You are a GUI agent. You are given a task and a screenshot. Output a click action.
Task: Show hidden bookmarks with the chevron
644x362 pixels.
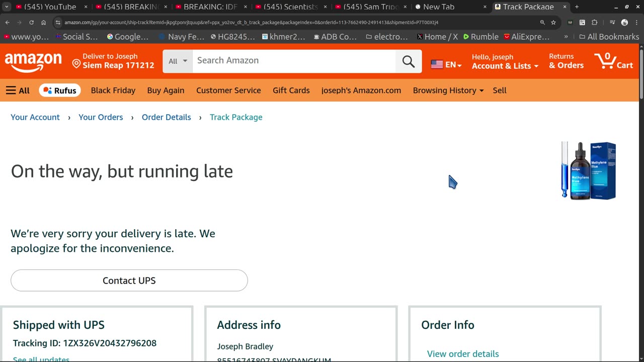[x=566, y=37]
